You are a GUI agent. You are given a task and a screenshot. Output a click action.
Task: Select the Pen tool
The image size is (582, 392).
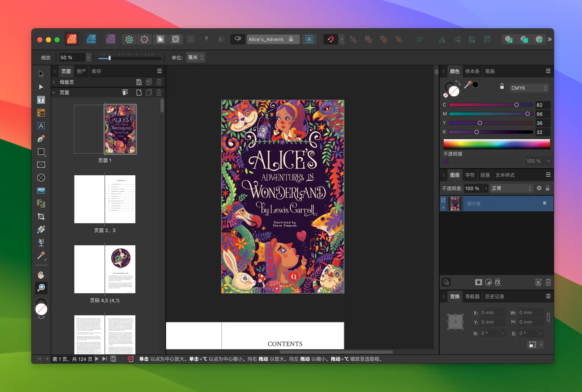click(41, 139)
